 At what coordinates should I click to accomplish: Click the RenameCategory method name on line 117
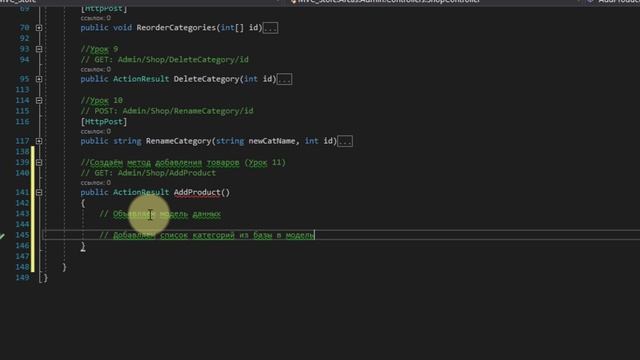coord(178,141)
